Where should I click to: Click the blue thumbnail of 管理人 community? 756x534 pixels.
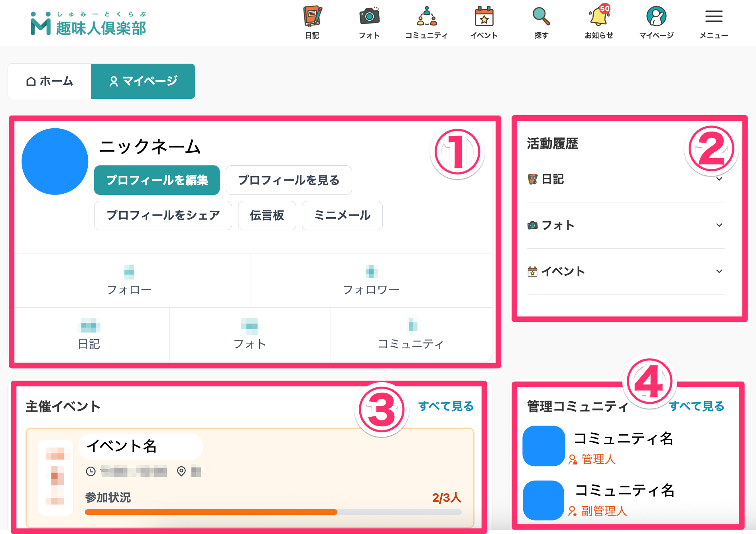tap(543, 446)
